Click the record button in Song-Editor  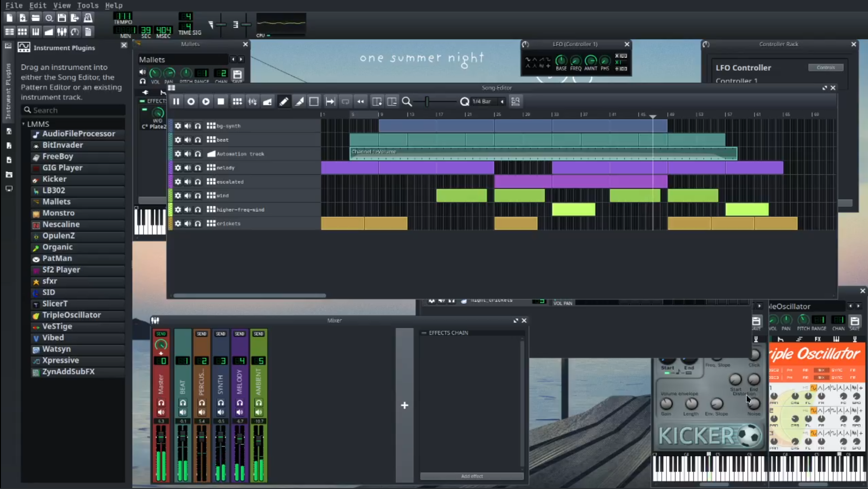click(191, 101)
